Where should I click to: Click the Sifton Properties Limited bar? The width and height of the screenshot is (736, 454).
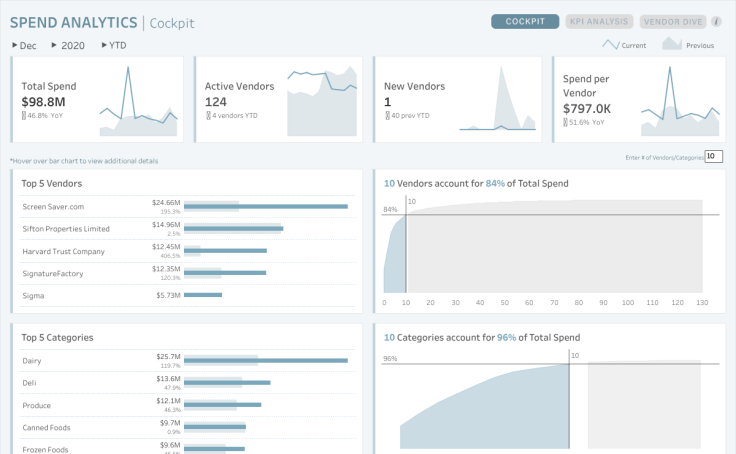(234, 228)
